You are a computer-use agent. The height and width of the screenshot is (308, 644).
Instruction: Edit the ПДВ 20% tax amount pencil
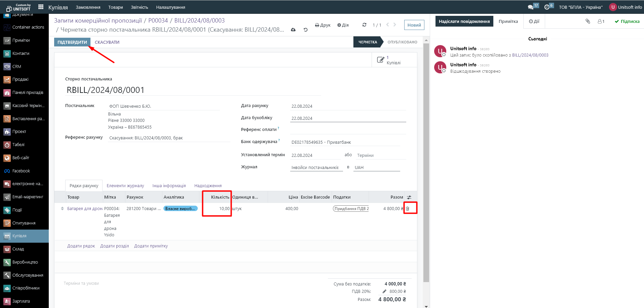pyautogui.click(x=384, y=292)
